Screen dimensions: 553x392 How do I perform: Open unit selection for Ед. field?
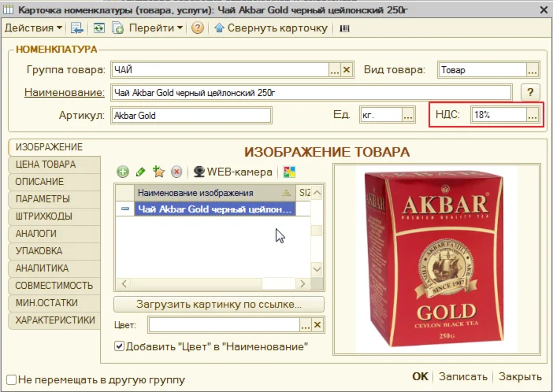click(408, 115)
